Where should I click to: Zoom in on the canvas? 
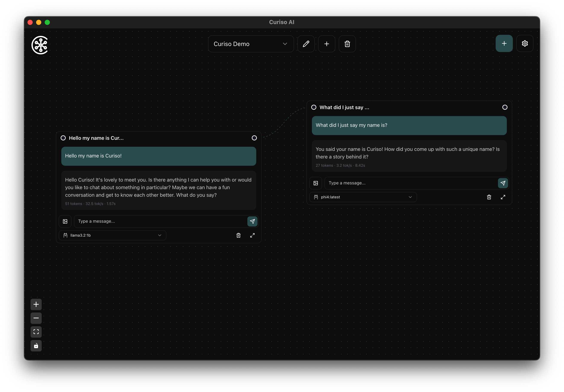(x=36, y=305)
